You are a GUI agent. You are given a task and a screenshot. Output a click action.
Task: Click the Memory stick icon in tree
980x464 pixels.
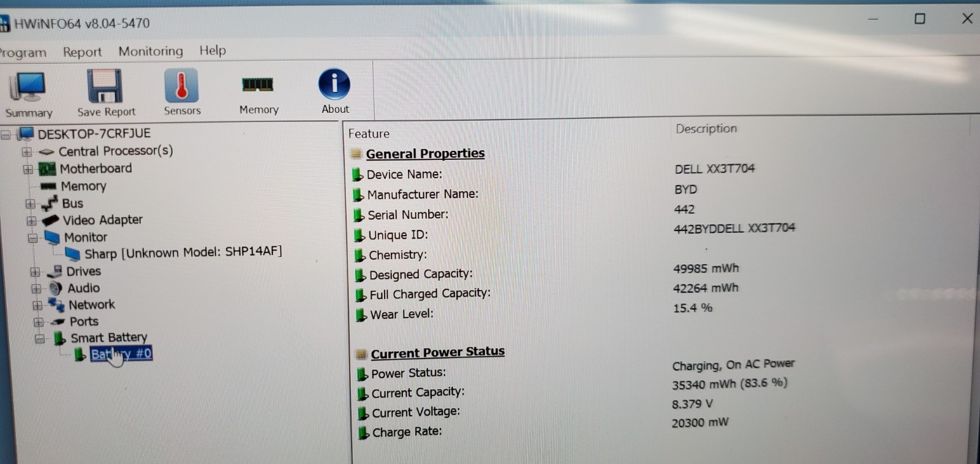tap(48, 186)
